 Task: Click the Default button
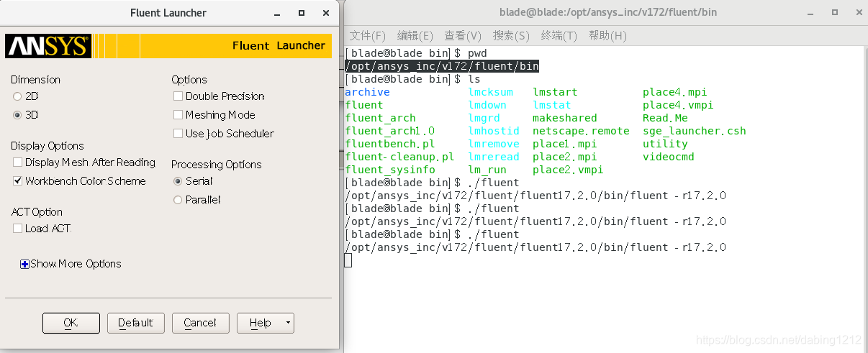136,323
